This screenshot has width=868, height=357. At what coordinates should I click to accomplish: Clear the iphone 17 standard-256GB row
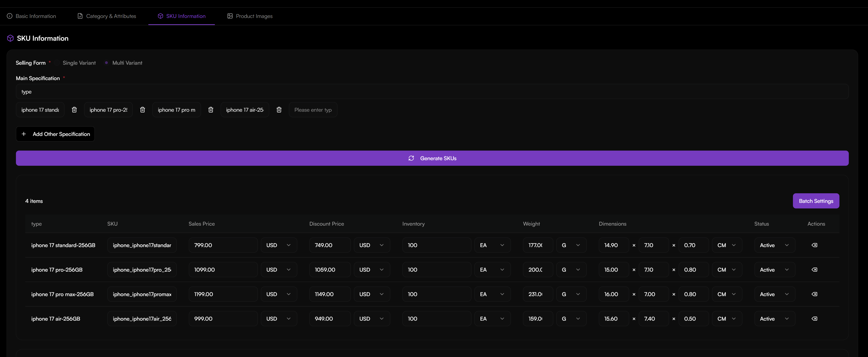tap(814, 245)
